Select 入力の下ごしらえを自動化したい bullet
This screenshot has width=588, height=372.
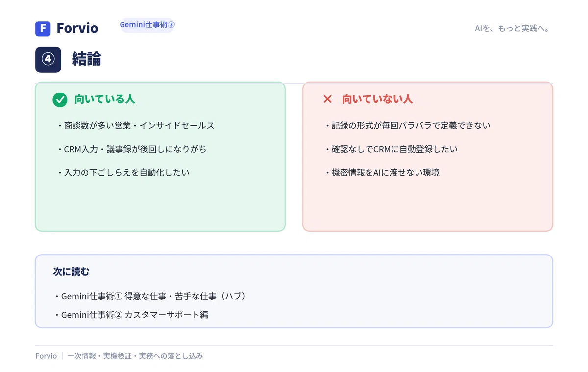pyautogui.click(x=122, y=173)
